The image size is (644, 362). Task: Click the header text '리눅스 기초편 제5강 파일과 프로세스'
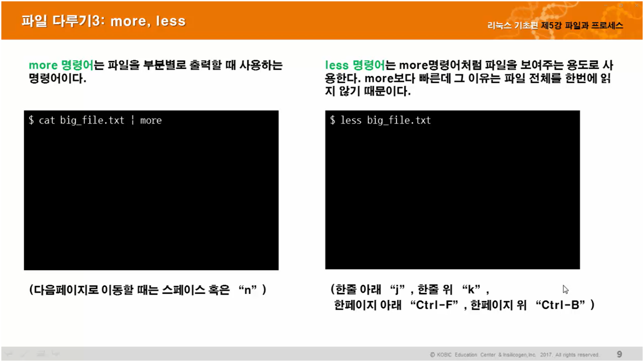point(555,25)
